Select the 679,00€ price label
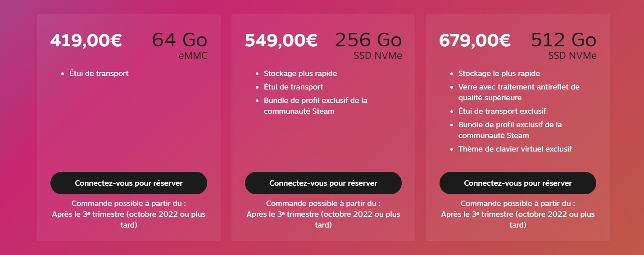 click(x=475, y=40)
